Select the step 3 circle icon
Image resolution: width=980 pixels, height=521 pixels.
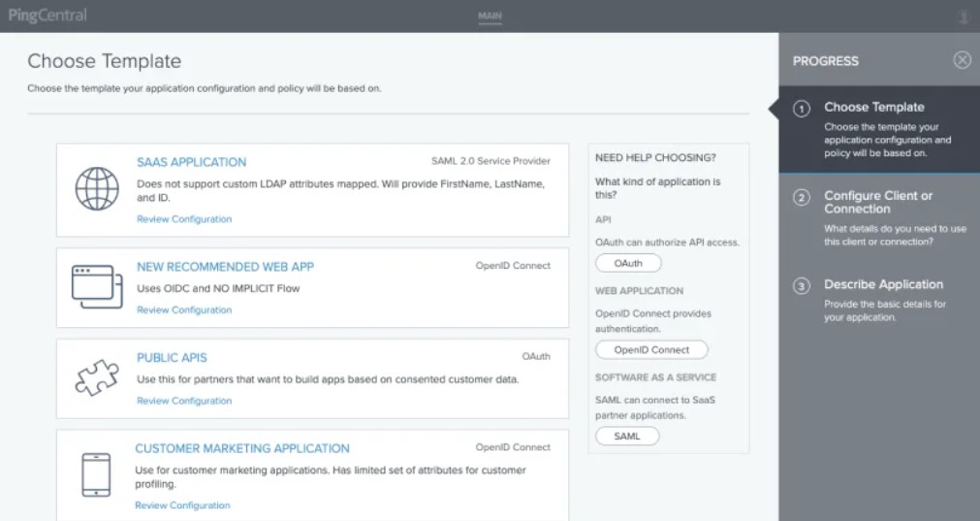pos(802,286)
